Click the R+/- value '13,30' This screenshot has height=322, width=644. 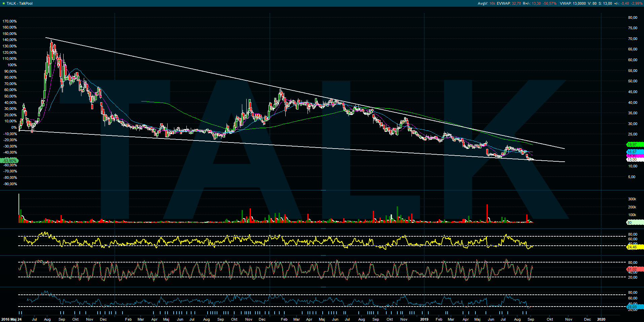[x=536, y=3]
